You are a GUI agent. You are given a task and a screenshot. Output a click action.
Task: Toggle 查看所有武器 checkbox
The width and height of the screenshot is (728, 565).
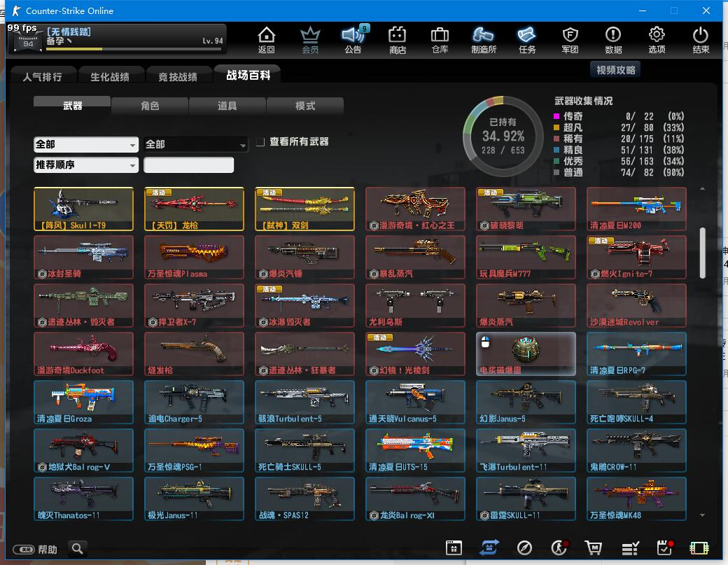[260, 142]
